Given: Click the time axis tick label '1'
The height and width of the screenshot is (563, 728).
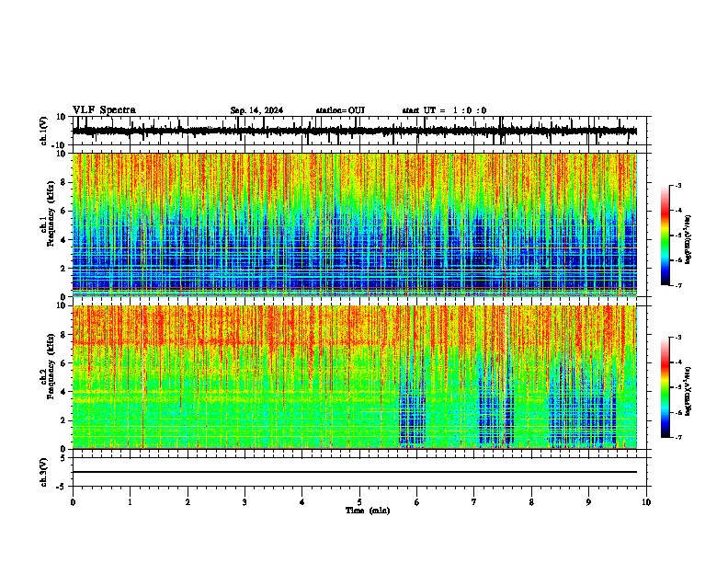Looking at the screenshot, I should coord(130,502).
